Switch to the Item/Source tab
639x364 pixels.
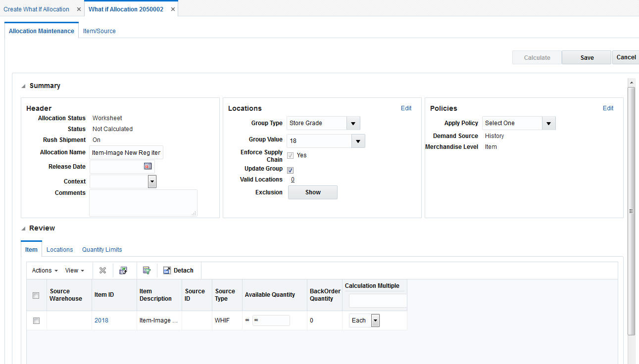[99, 31]
